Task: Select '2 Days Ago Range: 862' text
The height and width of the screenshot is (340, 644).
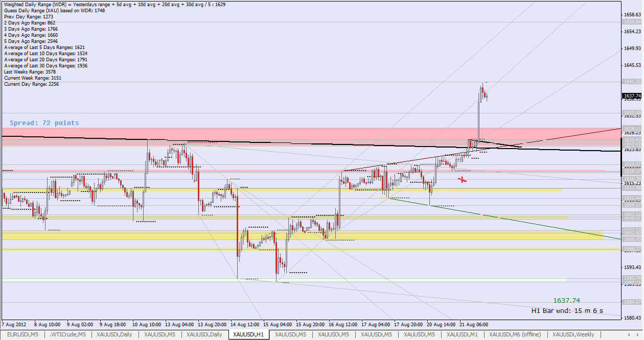Action: [29, 23]
